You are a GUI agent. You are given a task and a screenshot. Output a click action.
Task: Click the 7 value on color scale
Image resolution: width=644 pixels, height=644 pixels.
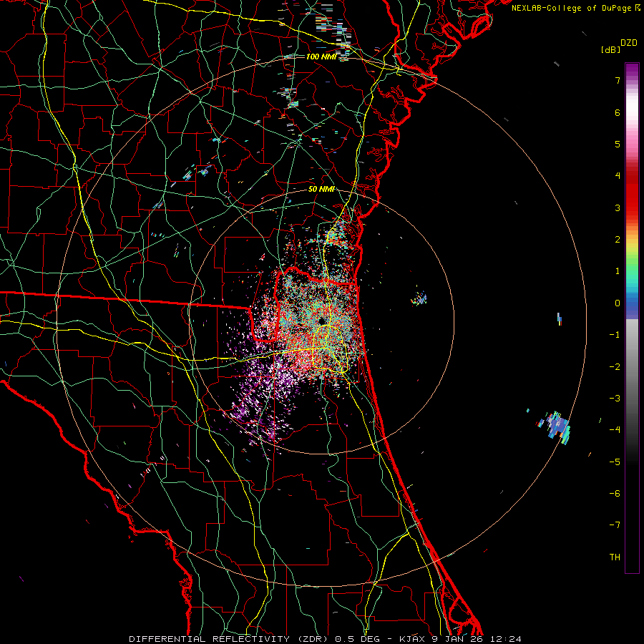pyautogui.click(x=618, y=80)
